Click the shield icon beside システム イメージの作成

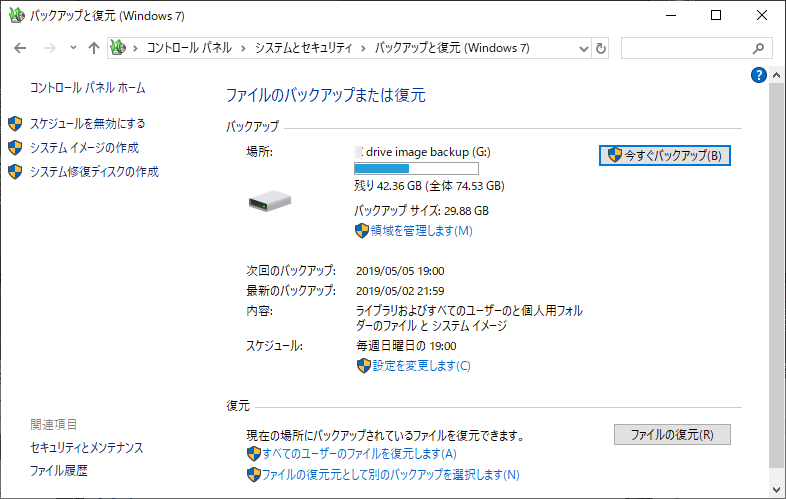pos(16,147)
